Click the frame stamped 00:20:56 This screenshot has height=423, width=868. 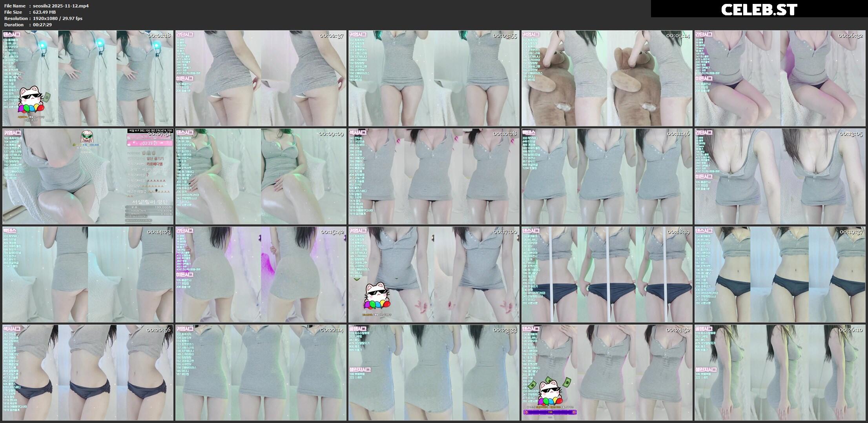pyautogui.click(x=88, y=373)
